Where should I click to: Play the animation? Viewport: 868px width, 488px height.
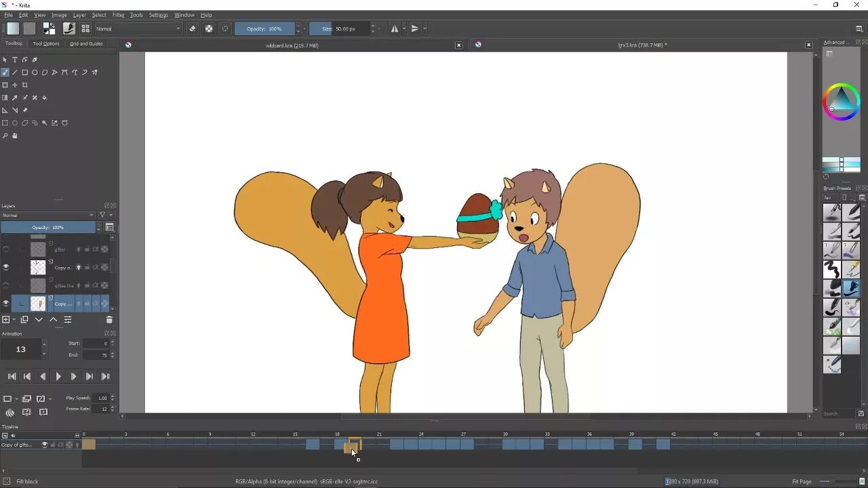click(58, 377)
